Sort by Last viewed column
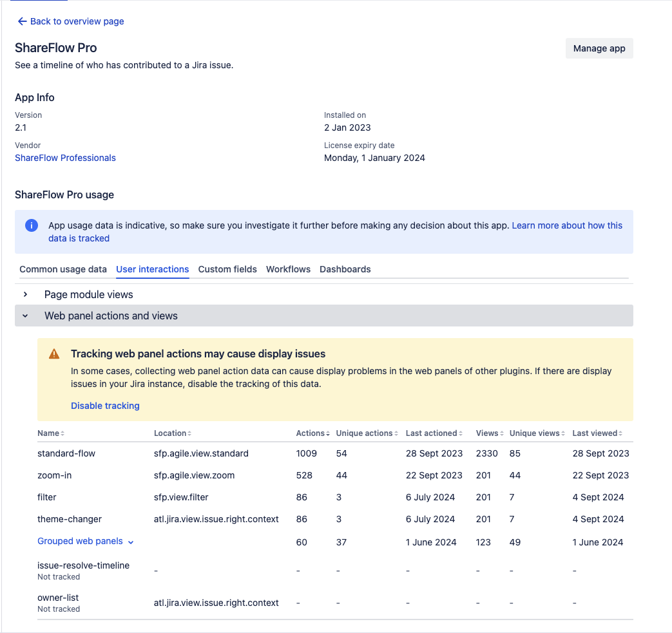This screenshot has width=672, height=633. tap(597, 433)
